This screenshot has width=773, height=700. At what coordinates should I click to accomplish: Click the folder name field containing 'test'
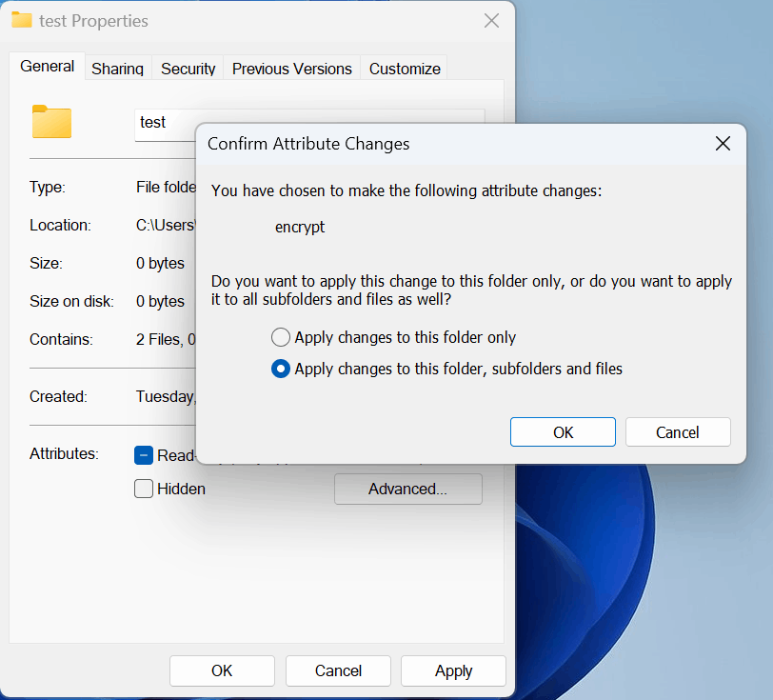pos(165,125)
